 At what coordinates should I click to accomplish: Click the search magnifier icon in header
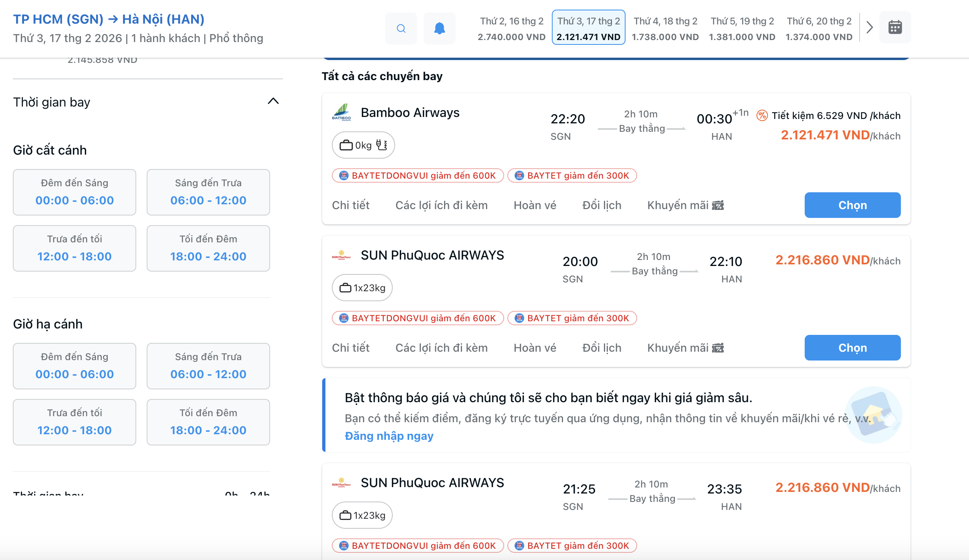click(401, 28)
